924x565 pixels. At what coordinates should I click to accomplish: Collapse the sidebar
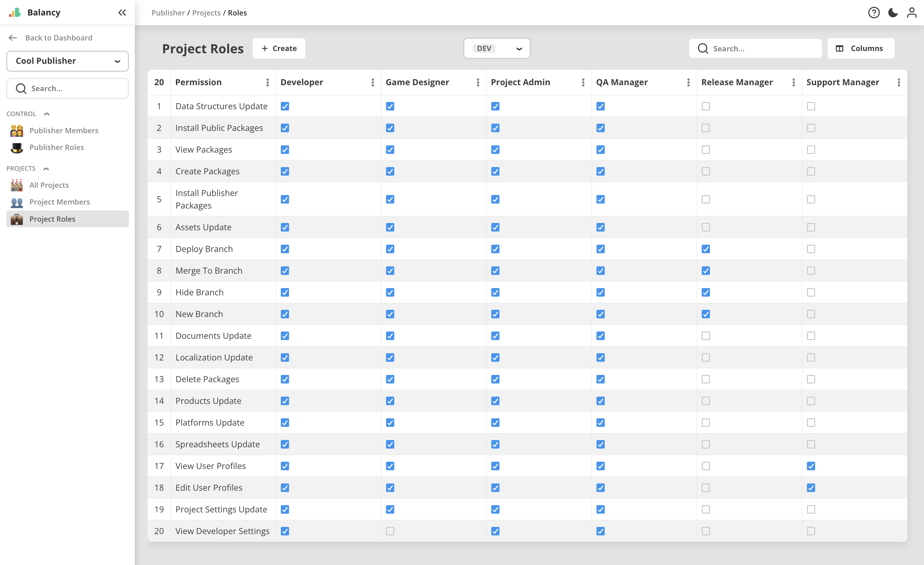click(x=122, y=12)
